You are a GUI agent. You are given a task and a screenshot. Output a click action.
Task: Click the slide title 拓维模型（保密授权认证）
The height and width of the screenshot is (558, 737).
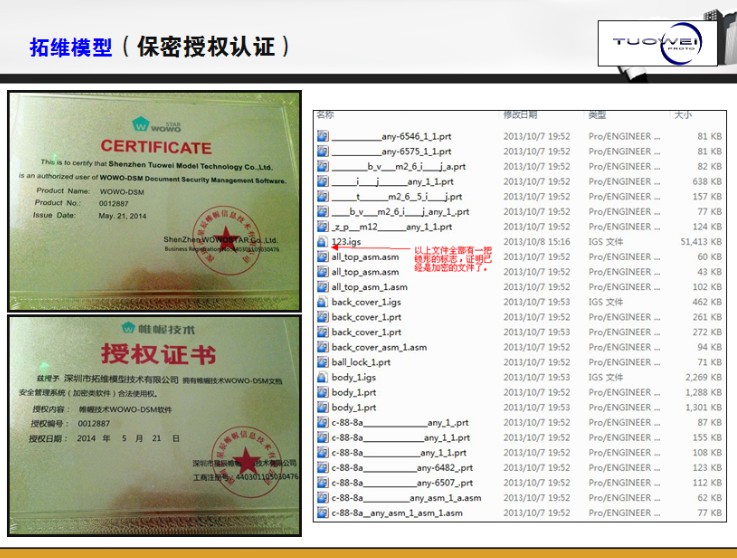(160, 46)
